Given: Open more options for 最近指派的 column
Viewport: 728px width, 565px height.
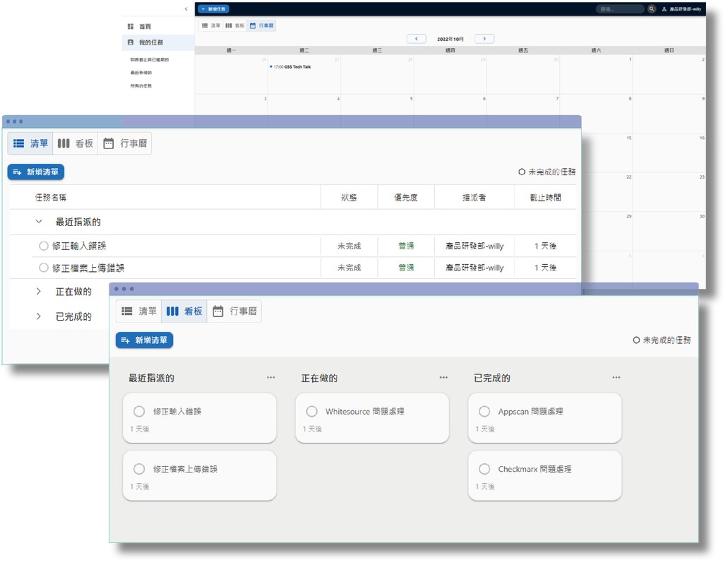Looking at the screenshot, I should point(270,377).
